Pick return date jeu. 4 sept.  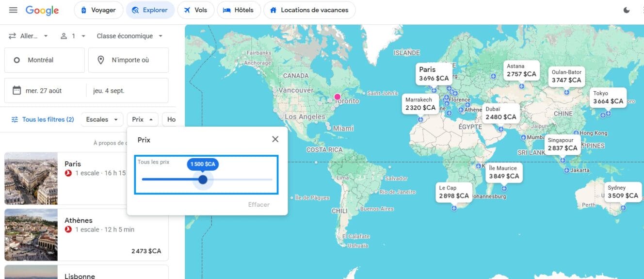coord(127,91)
